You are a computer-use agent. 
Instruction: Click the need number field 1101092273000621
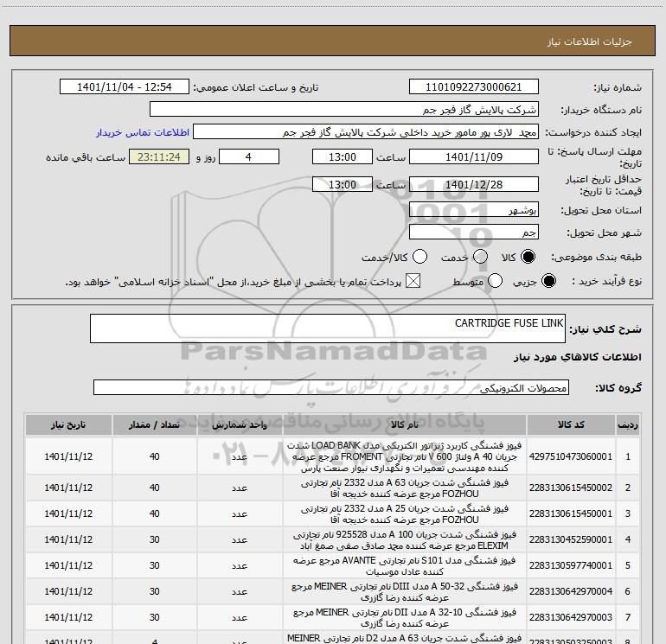[x=474, y=87]
